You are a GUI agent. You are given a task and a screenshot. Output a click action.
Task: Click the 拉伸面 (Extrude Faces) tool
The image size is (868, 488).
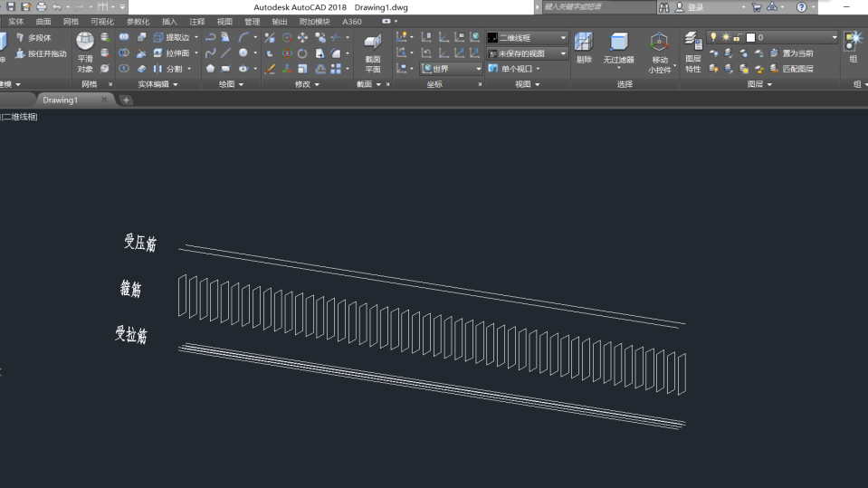pos(172,53)
